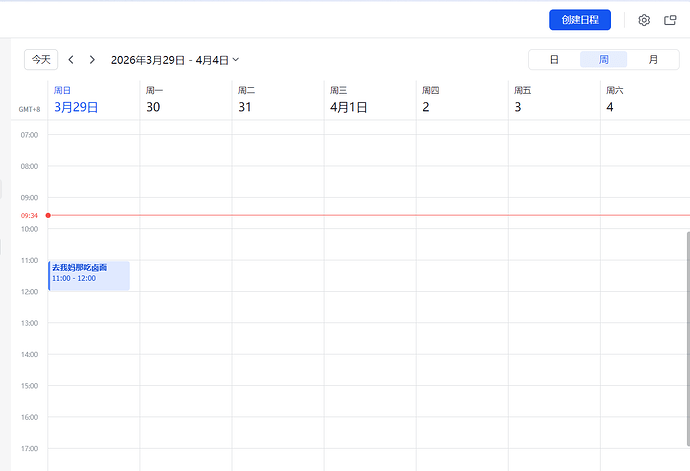
Task: Open the 去我妈那吃卤面 event
Action: click(x=89, y=275)
